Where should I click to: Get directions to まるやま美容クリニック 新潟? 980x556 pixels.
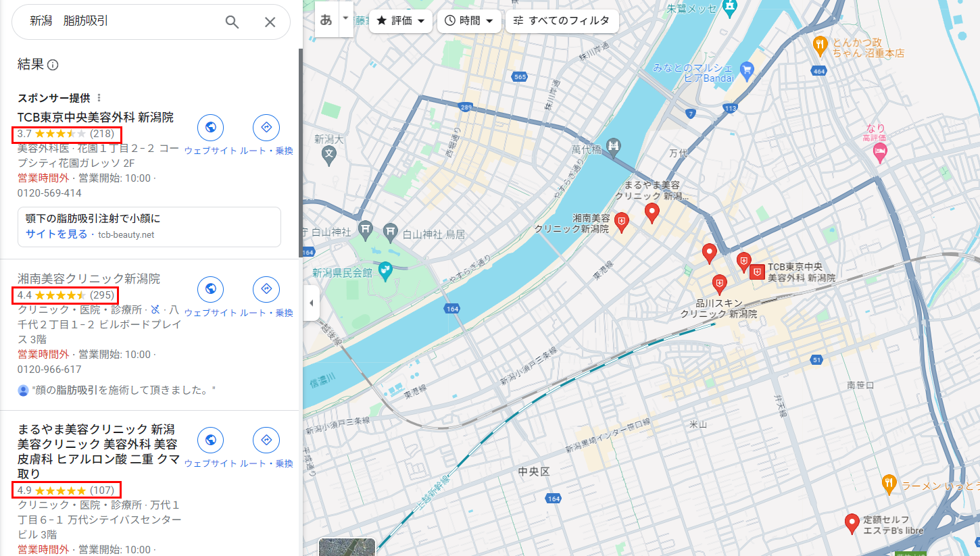click(x=266, y=440)
